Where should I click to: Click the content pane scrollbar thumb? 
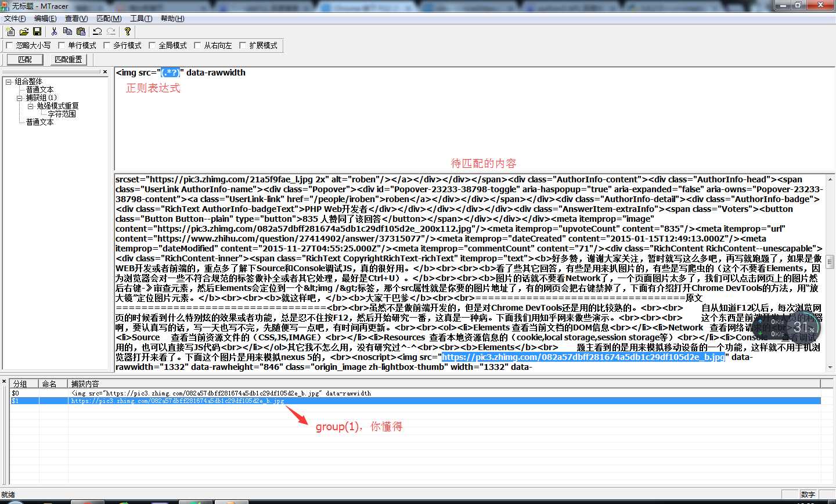830,261
